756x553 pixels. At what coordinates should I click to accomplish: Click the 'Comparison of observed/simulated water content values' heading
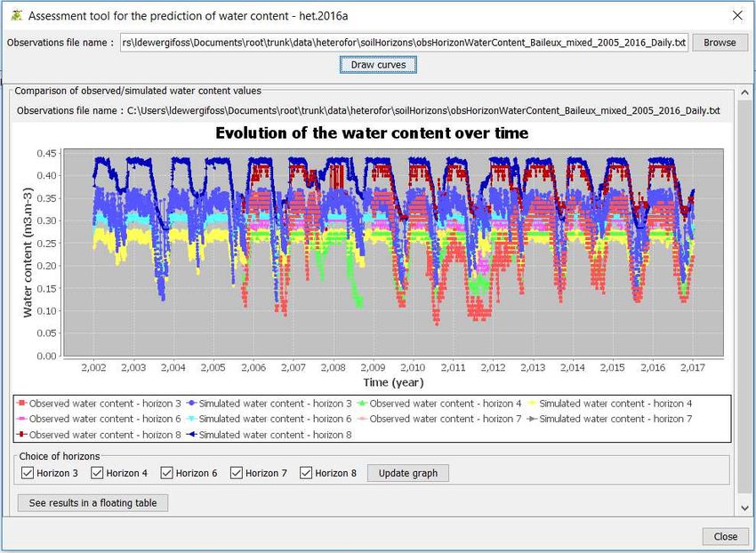(x=138, y=91)
